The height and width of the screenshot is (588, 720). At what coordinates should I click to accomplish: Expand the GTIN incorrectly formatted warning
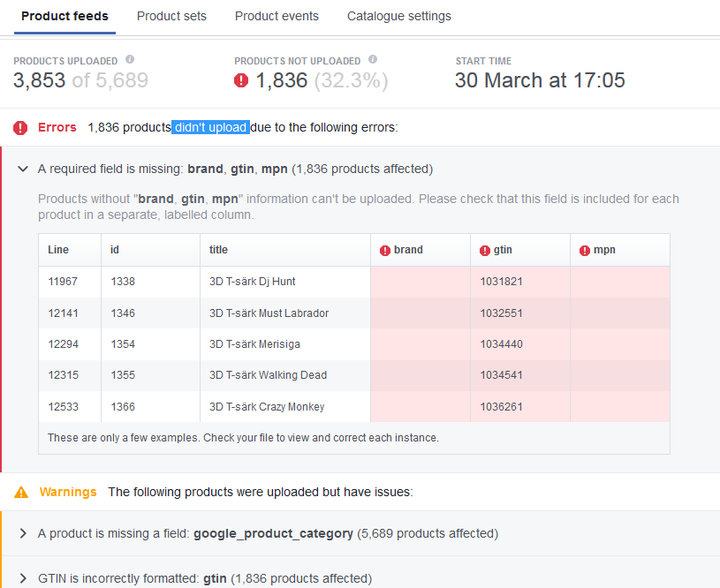(23, 578)
